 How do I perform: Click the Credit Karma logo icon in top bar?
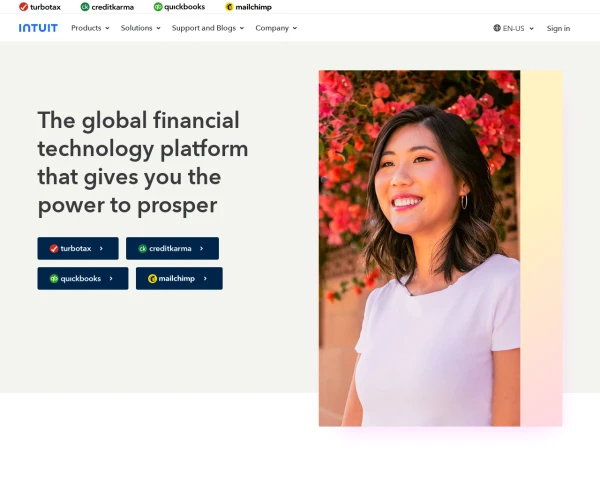[x=85, y=7]
